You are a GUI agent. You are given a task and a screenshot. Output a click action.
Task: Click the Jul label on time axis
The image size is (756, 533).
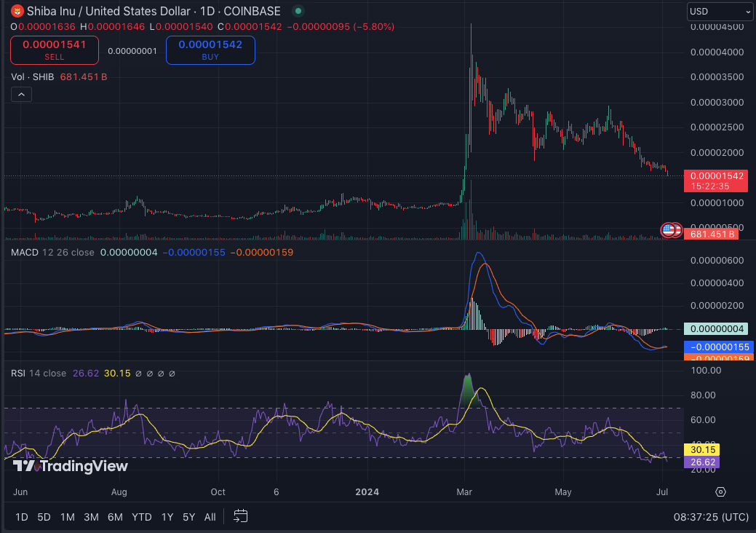[x=662, y=492]
